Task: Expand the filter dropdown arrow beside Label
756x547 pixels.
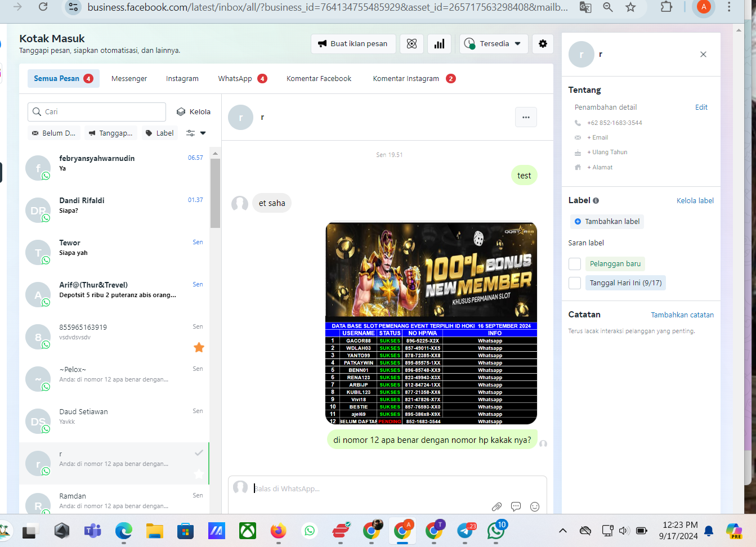Action: pos(203,133)
